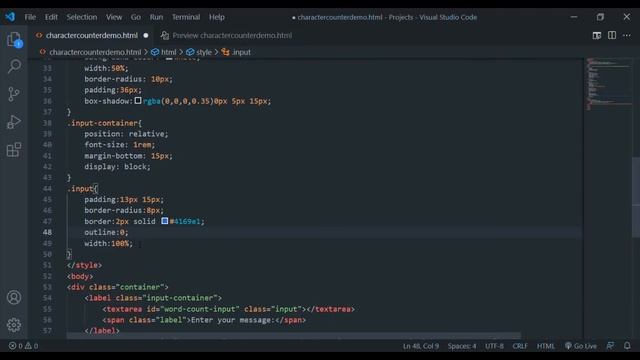Open the Run menu

tap(156, 17)
